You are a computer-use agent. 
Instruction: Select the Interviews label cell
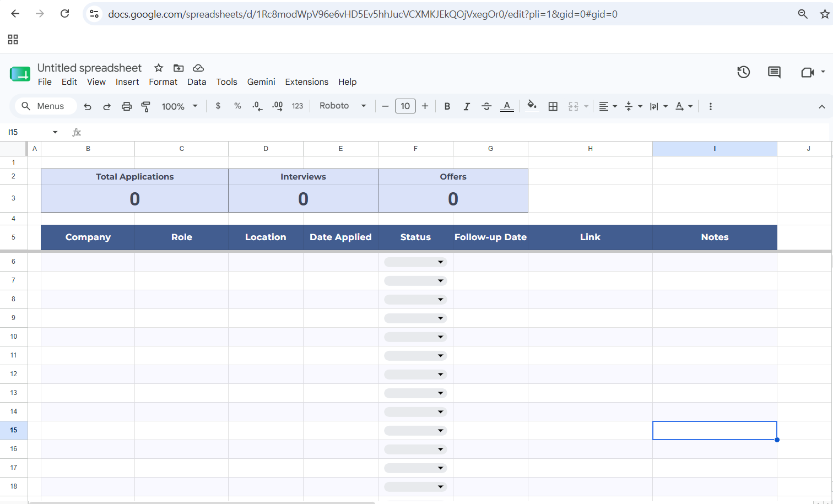(303, 177)
